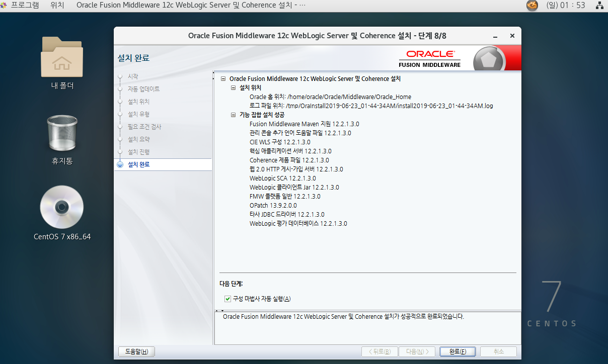Select the 필요 조건 검사 step
608x364 pixels.
(x=144, y=127)
